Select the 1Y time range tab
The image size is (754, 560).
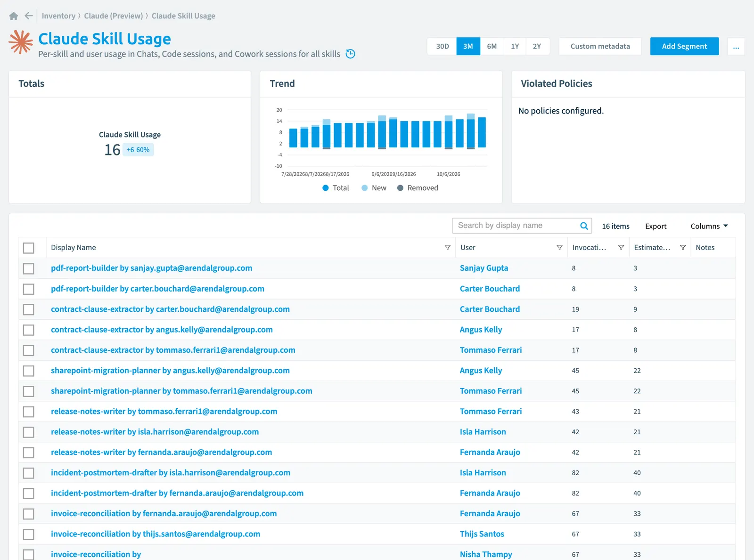(515, 46)
